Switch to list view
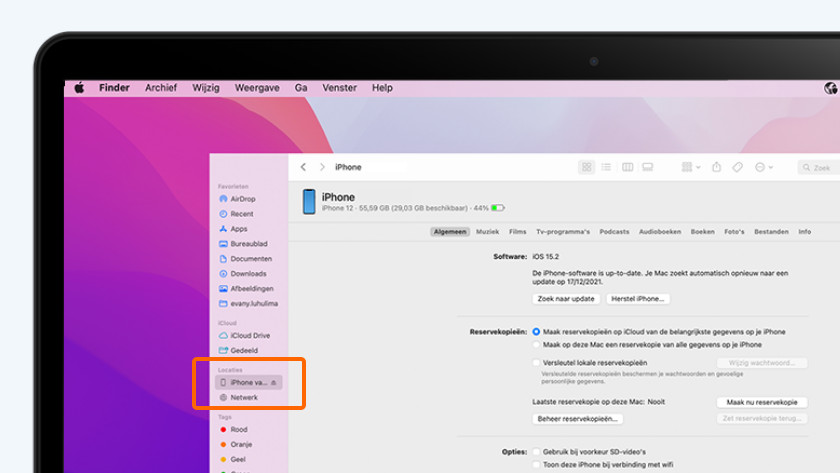The height and width of the screenshot is (473, 840). [606, 167]
